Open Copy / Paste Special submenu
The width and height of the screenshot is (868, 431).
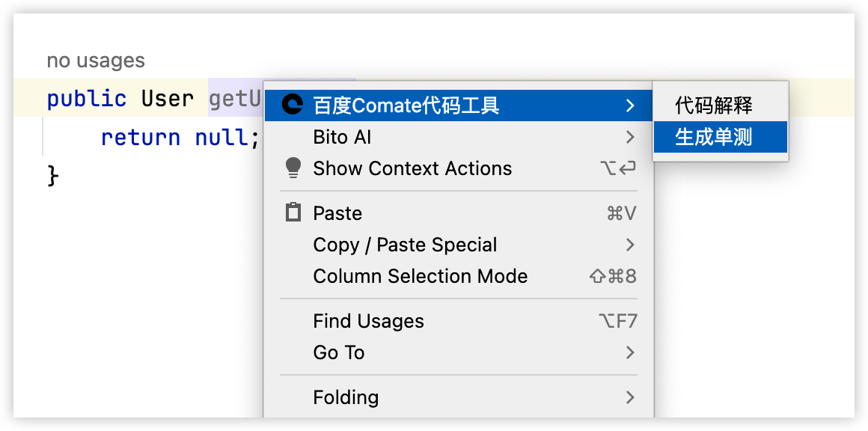click(459, 245)
